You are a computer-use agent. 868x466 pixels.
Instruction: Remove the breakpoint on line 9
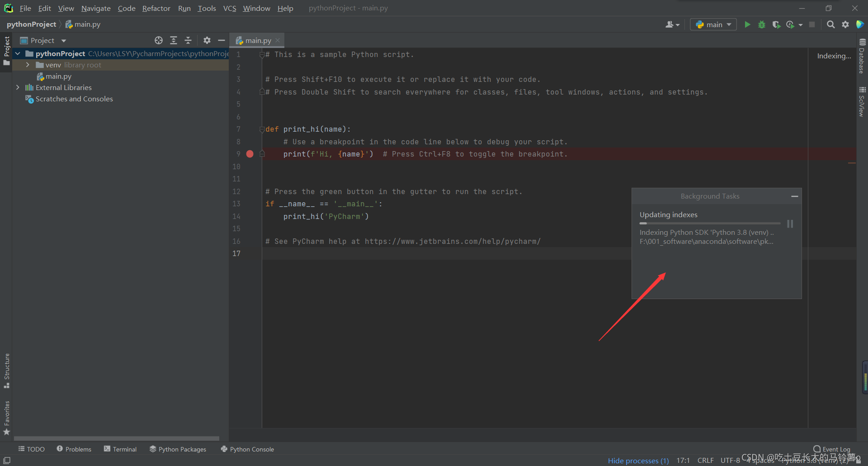coord(250,154)
